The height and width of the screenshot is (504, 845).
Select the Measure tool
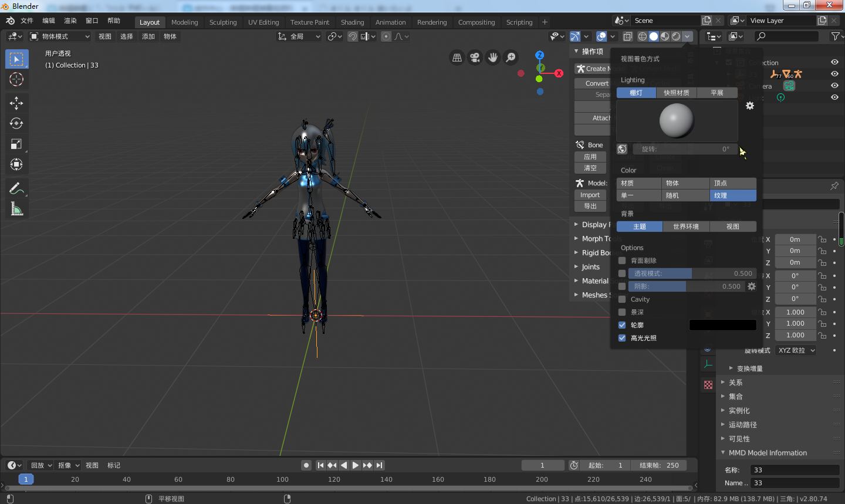(16, 209)
